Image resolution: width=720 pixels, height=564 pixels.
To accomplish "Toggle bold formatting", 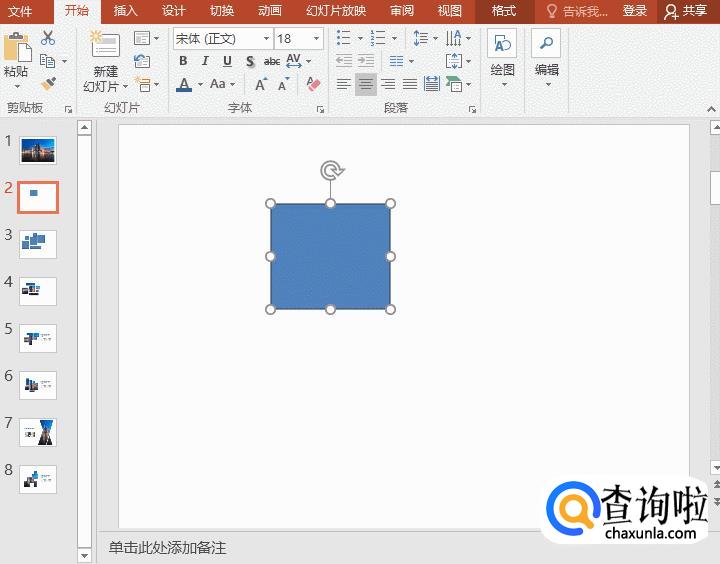I will click(x=183, y=61).
